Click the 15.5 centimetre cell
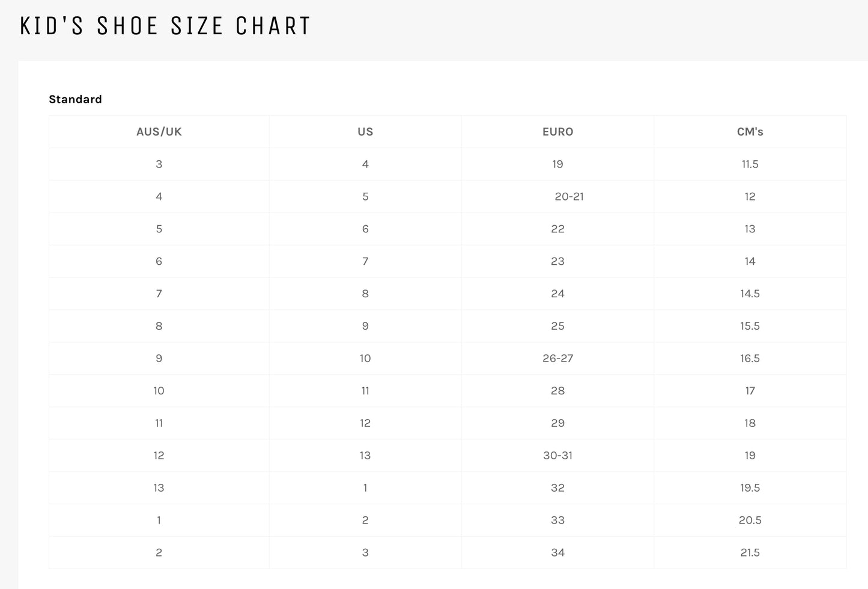 [x=750, y=326]
